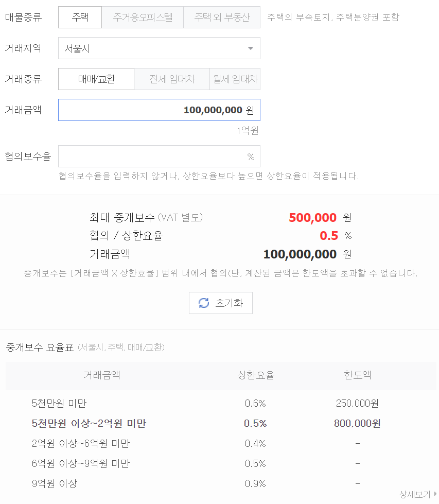
Task: Click the 한도액 column header
Action: [x=357, y=375]
